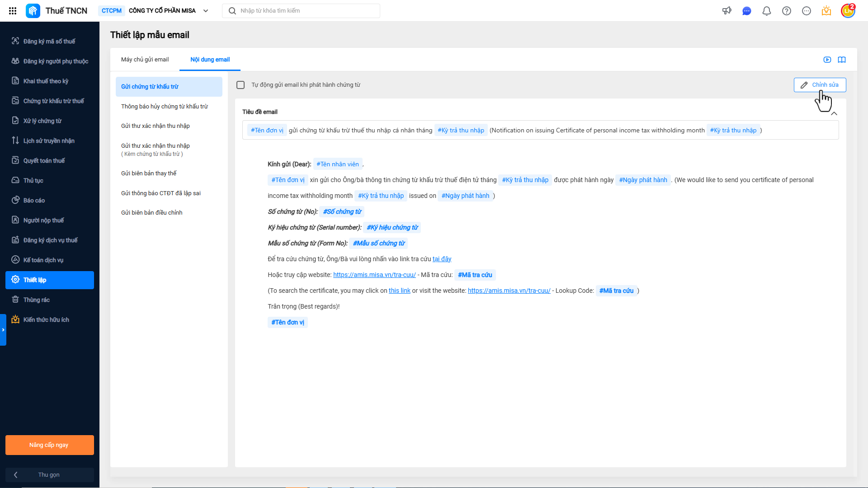Image resolution: width=868 pixels, height=488 pixels.
Task: Open the user avatar profile menu
Action: coord(848,10)
